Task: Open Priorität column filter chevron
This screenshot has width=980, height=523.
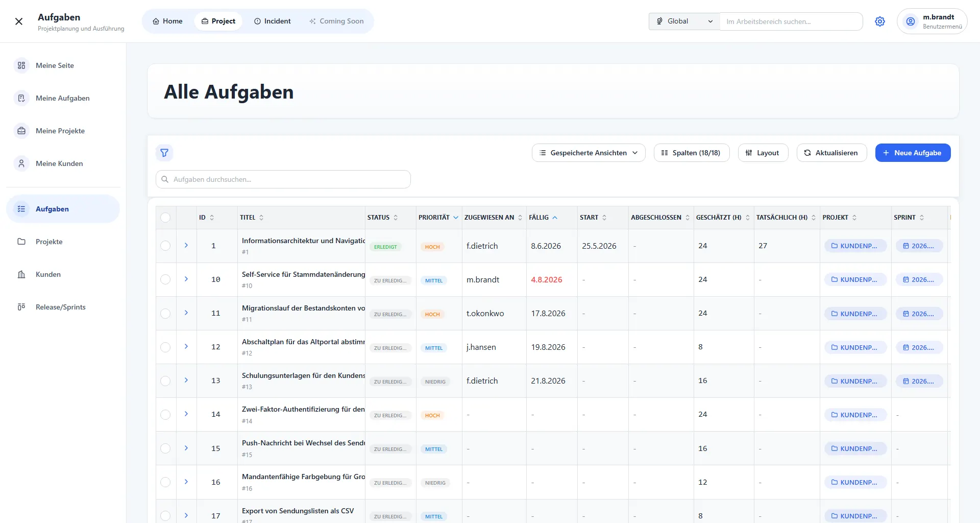Action: (x=456, y=218)
